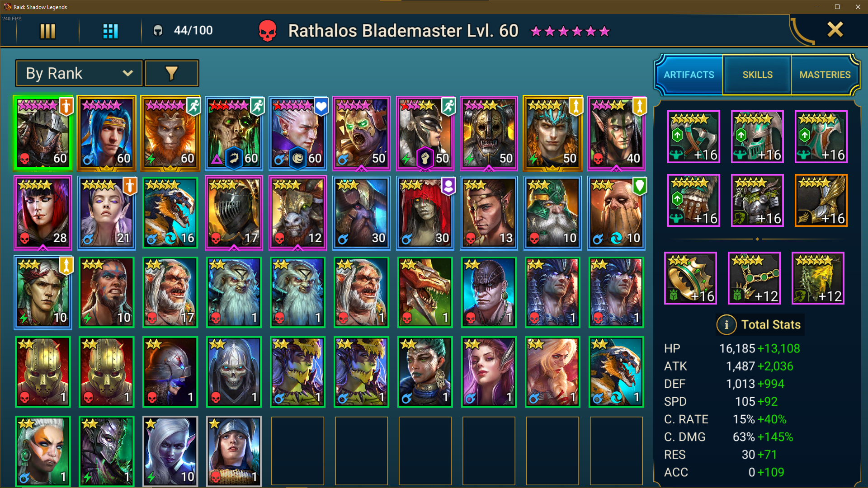The height and width of the screenshot is (488, 868).
Task: Select the +12 amulet necklace accessory
Action: click(754, 278)
